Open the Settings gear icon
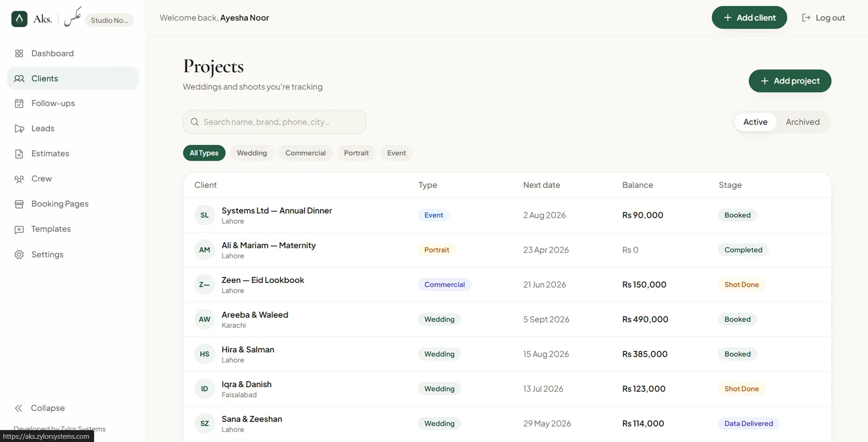The height and width of the screenshot is (442, 868). tap(19, 255)
